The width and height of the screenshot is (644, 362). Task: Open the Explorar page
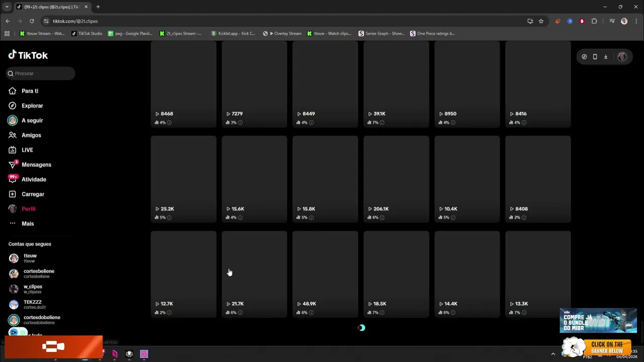[x=32, y=106]
